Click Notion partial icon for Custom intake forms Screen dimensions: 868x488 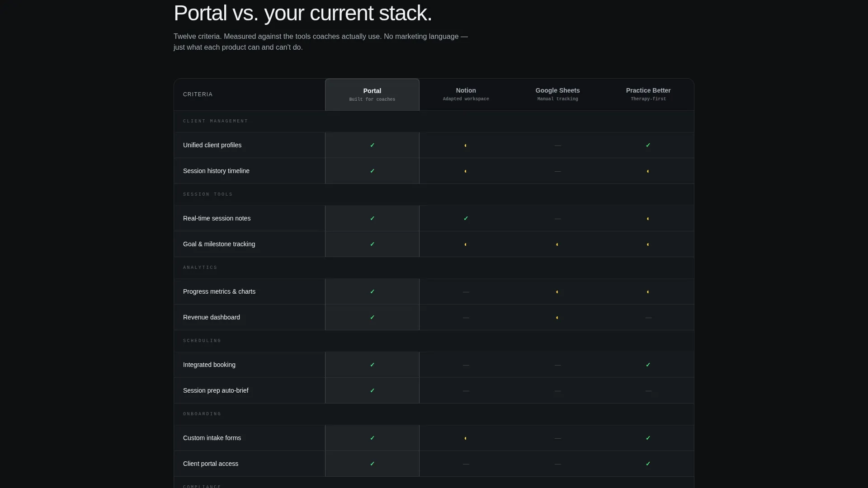(x=466, y=438)
